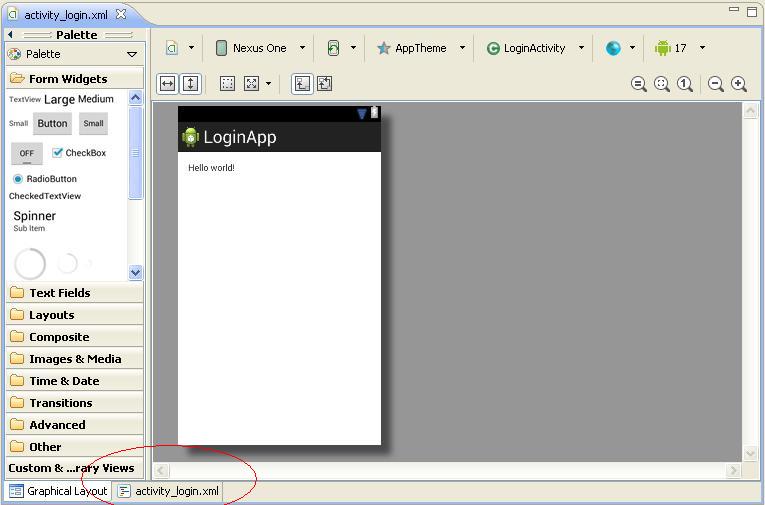Click the Android API 17 icon
The width and height of the screenshot is (765, 505).
tap(663, 48)
